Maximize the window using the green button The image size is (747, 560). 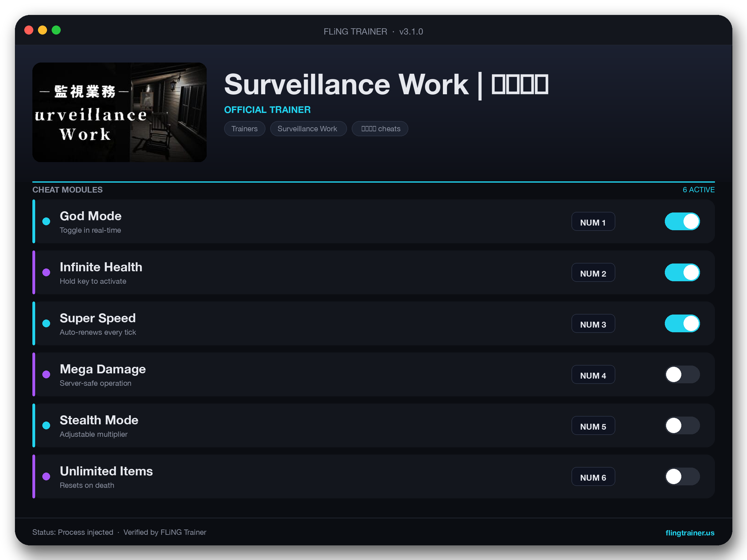(x=56, y=30)
